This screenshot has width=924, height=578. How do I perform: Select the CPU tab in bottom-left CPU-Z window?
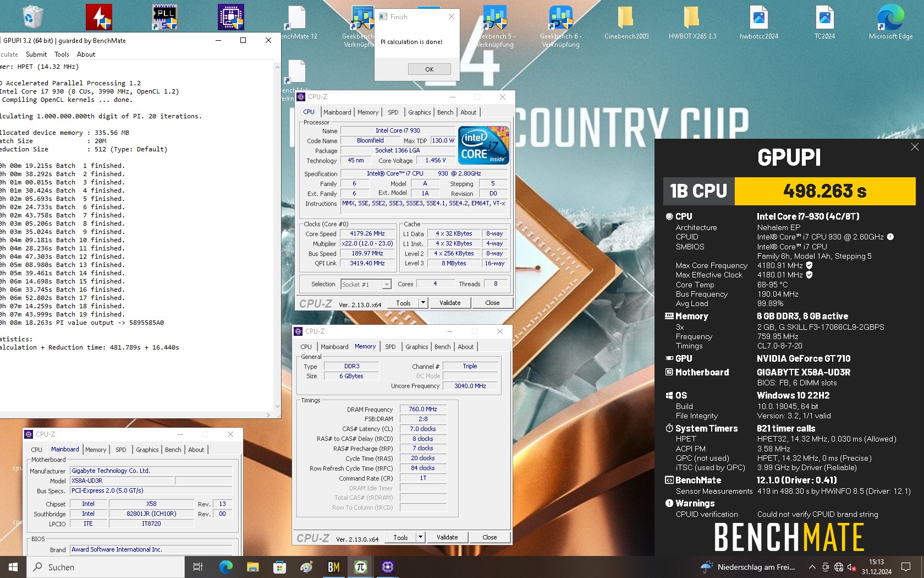[x=37, y=450]
